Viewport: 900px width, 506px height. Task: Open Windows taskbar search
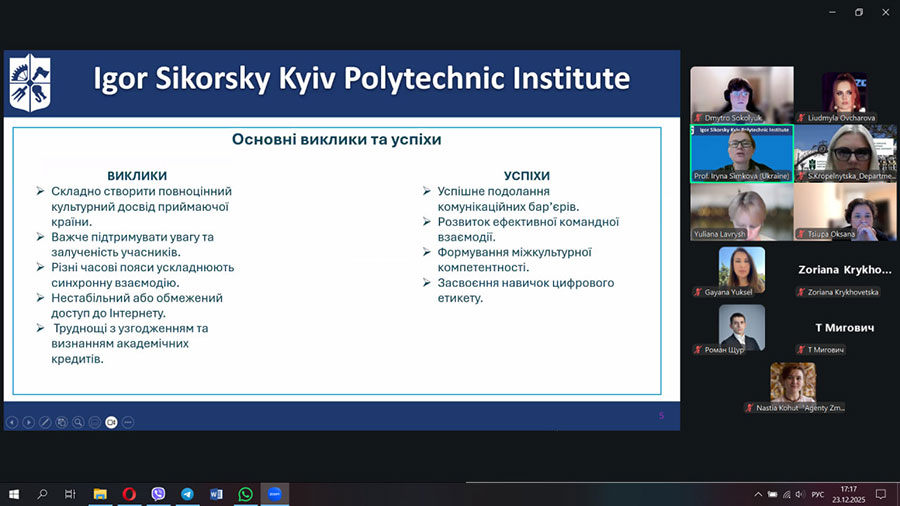(x=42, y=494)
